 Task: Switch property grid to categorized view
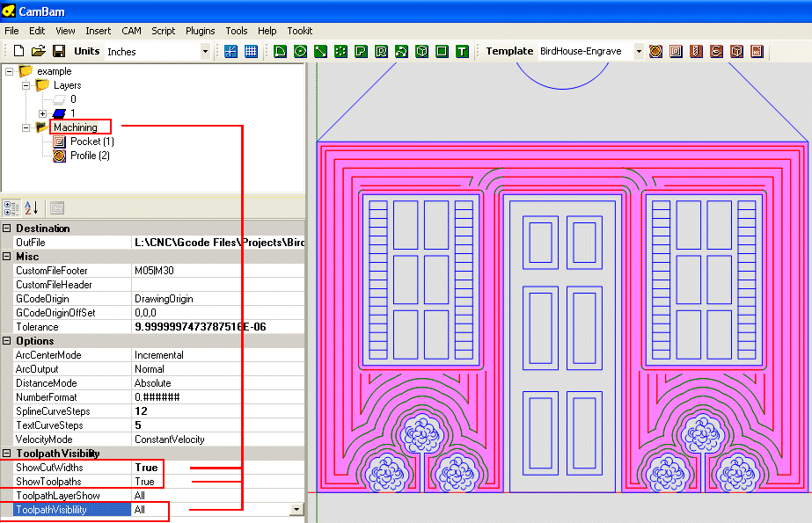click(11, 208)
